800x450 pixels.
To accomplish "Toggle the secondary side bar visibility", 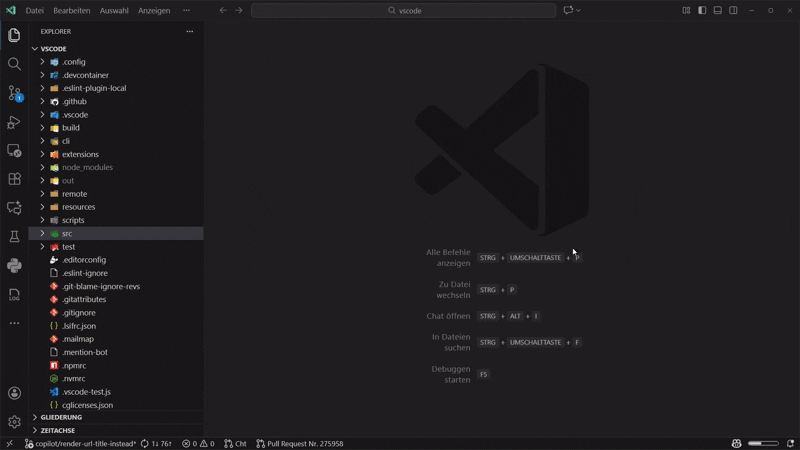I will (733, 10).
